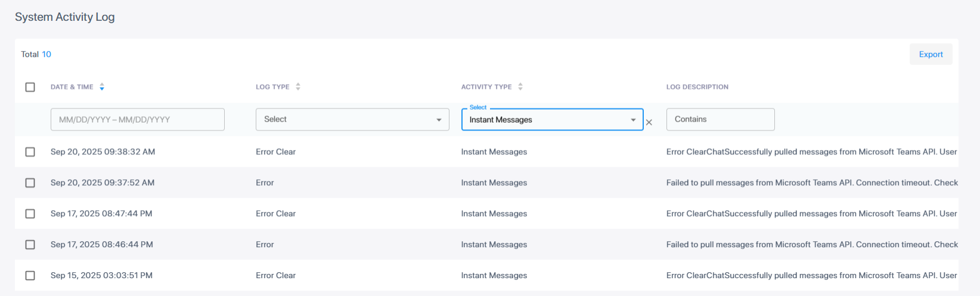Open the first Error Clear log description
Viewport: 980px width, 296px height.
(x=811, y=152)
